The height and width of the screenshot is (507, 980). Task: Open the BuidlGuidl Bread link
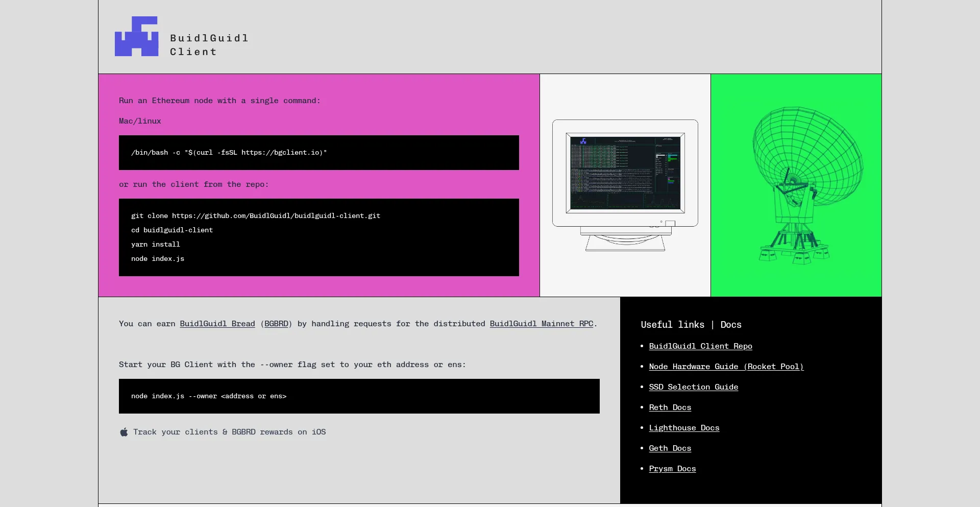[217, 324]
